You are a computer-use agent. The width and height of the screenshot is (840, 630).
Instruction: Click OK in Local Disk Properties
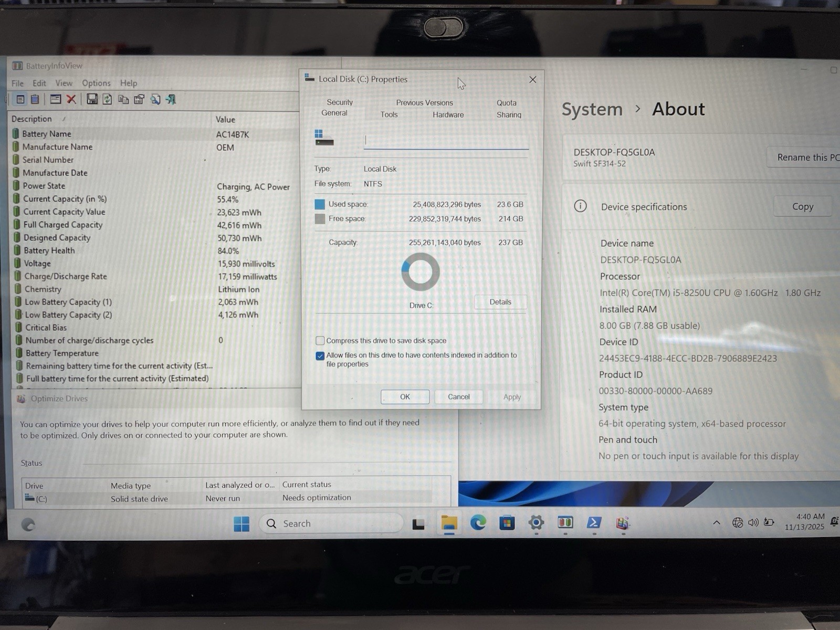click(405, 397)
